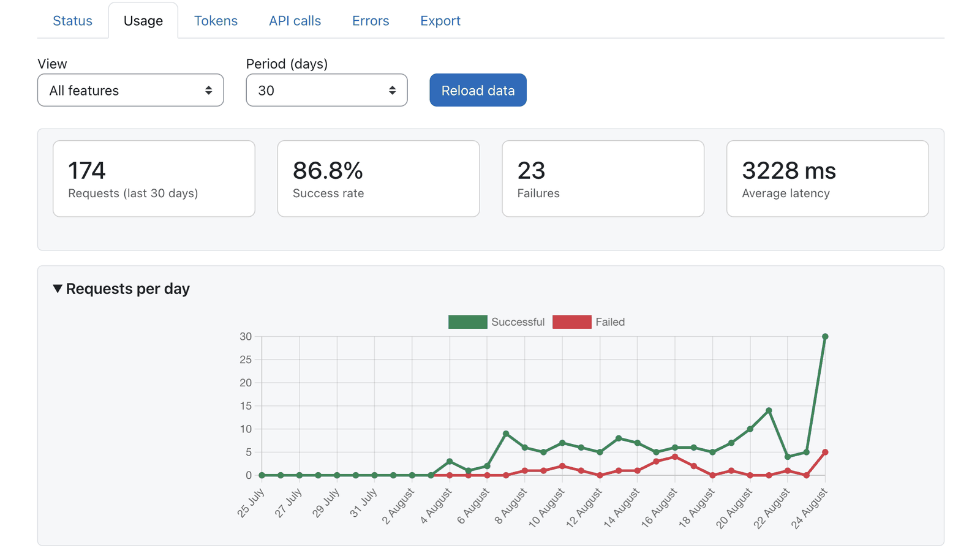This screenshot has width=980, height=556.
Task: Click the 20 August axis label
Action: (x=734, y=508)
